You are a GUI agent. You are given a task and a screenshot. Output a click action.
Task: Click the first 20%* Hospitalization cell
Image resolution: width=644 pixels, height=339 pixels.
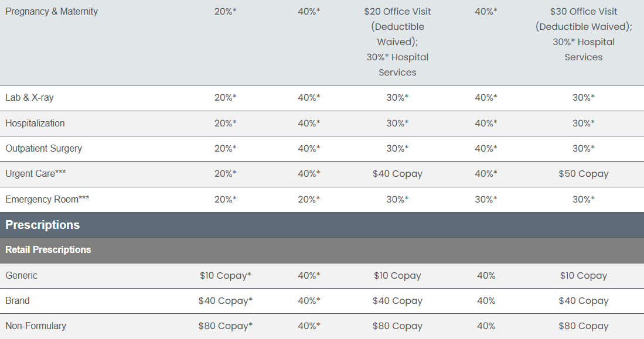[226, 123]
